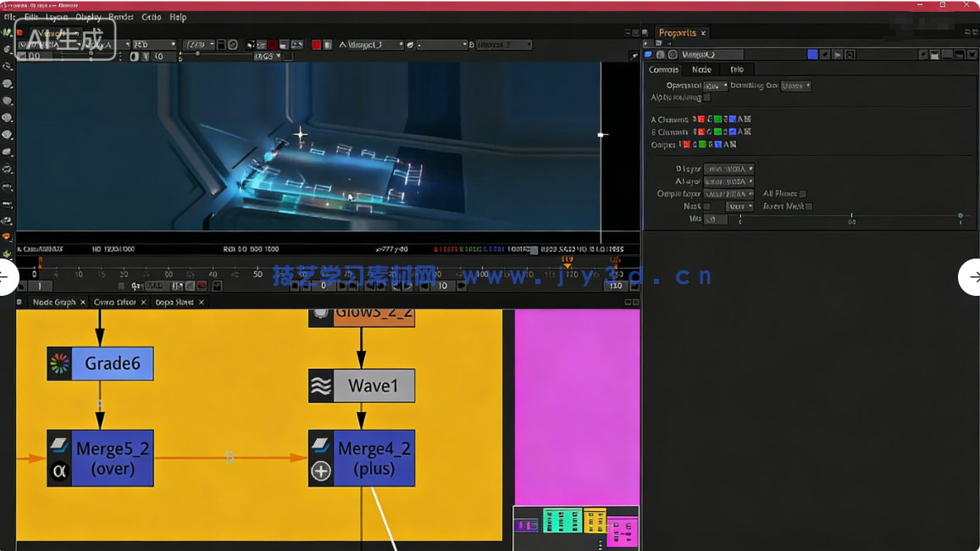Click the Mix slider handle
The image size is (980, 551).
click(961, 216)
